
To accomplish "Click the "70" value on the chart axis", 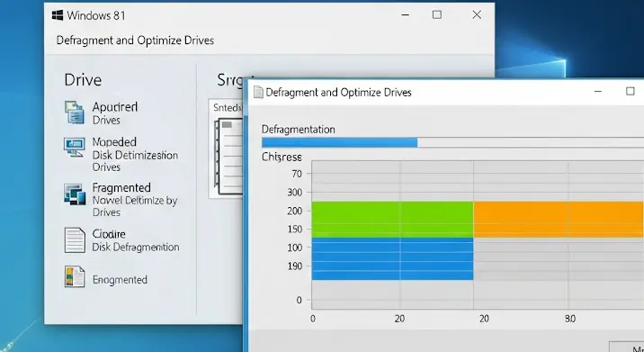I will coord(297,174).
